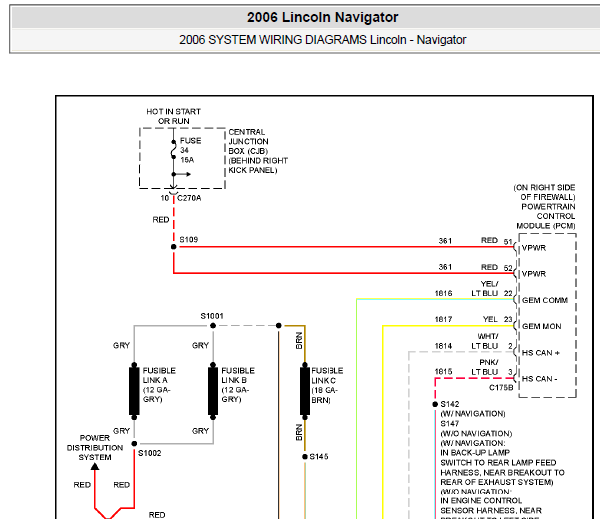Image resolution: width=600 pixels, height=519 pixels.
Task: Click the S1002 splice label
Action: [x=150, y=453]
